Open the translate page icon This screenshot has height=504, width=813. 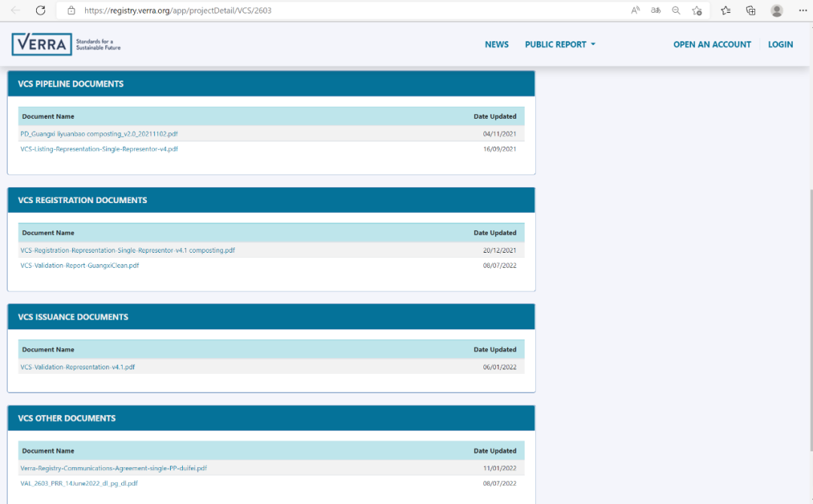[656, 11]
